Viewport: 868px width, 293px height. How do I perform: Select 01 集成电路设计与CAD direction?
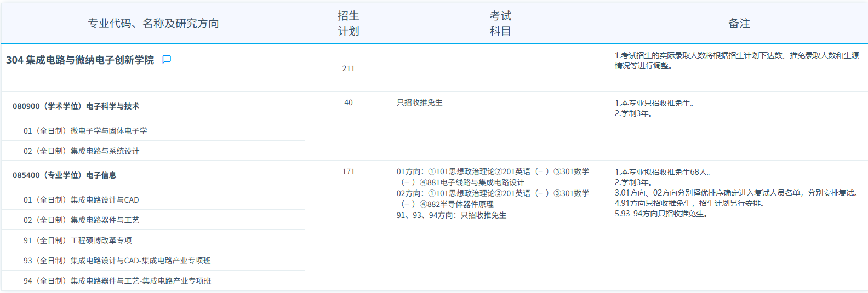[x=81, y=200]
